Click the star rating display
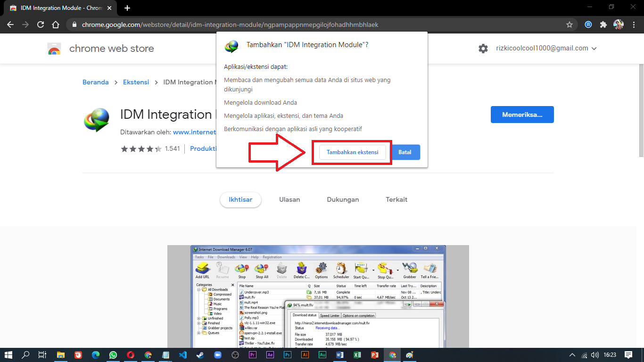644x362 pixels. pos(140,148)
